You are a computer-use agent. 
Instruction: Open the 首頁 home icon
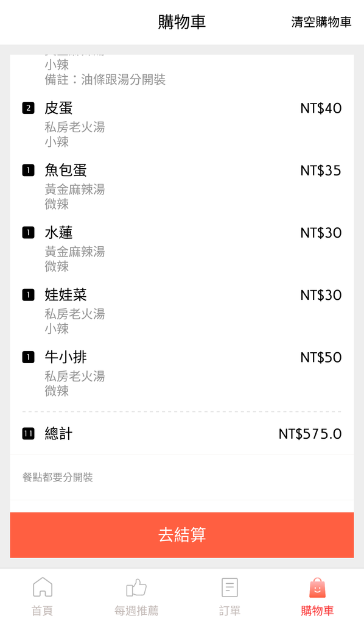pyautogui.click(x=43, y=587)
